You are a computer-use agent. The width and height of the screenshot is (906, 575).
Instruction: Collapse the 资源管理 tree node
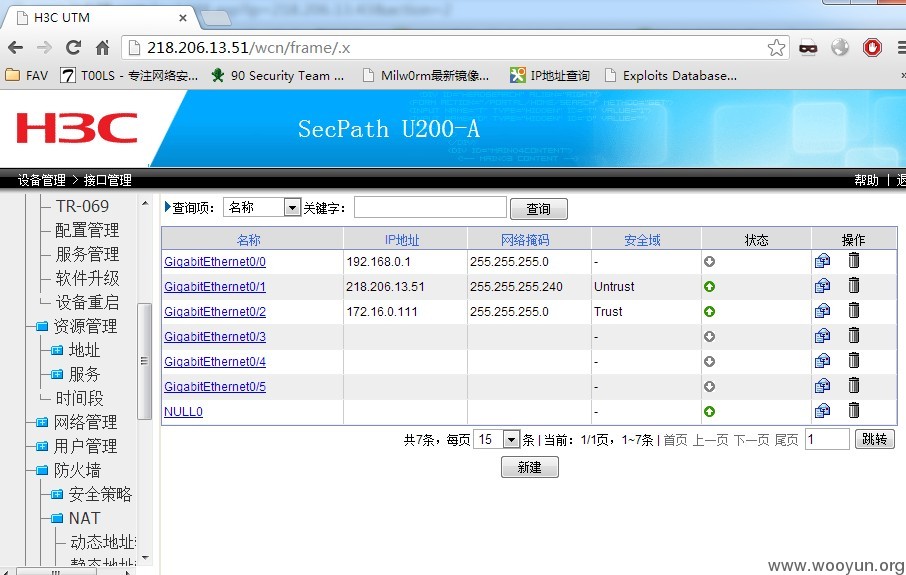point(42,327)
